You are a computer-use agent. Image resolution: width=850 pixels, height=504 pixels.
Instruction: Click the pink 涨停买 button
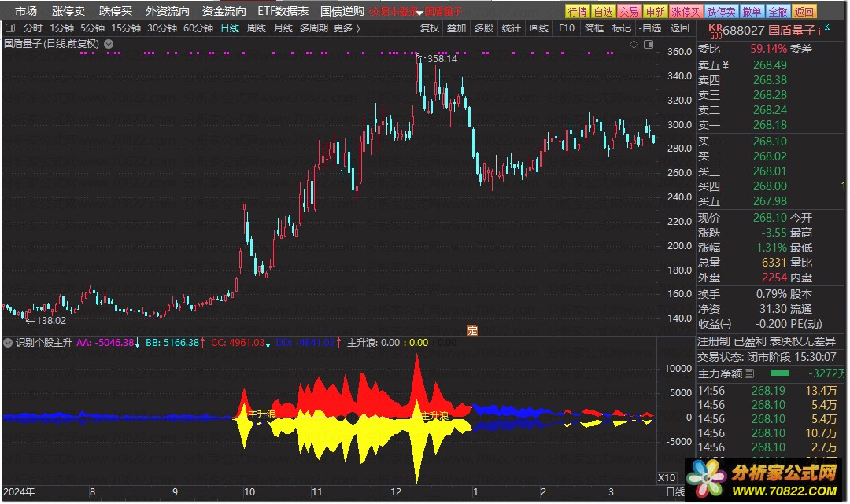click(x=686, y=11)
